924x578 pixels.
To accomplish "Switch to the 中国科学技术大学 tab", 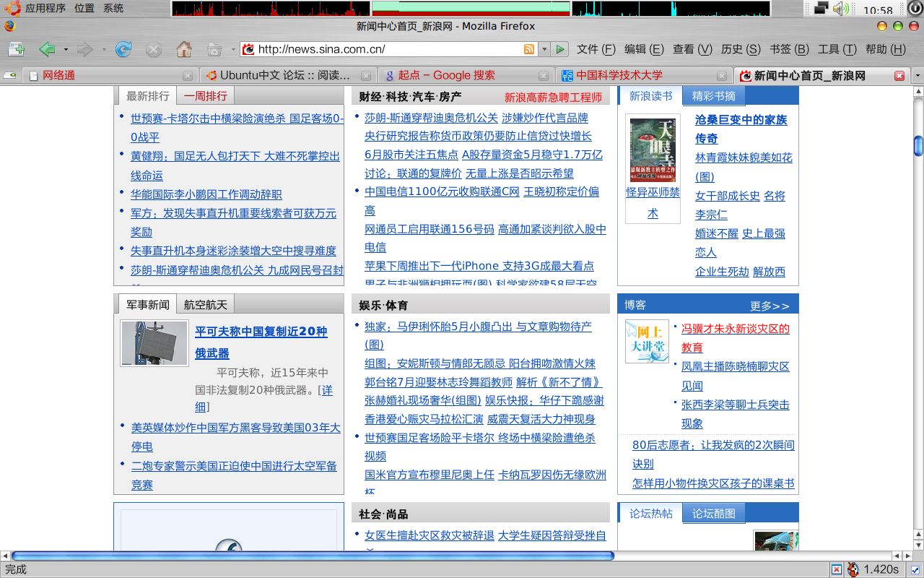I will coord(643,75).
